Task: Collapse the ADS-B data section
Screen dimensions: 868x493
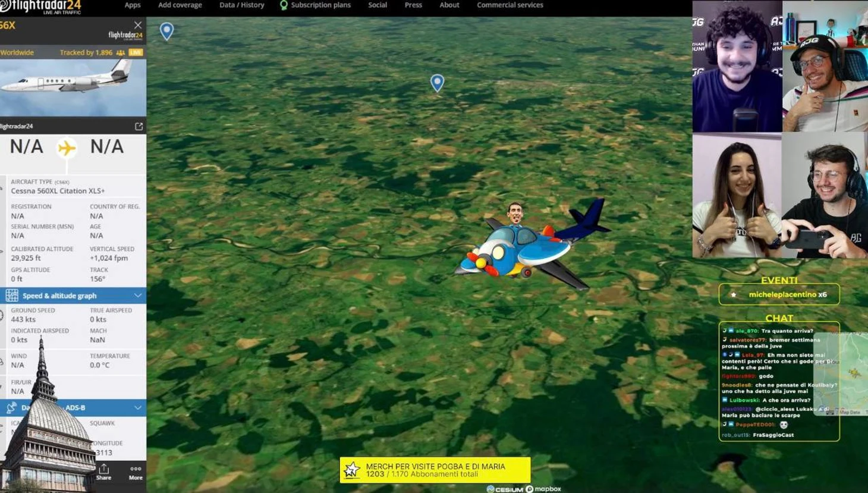Action: click(x=138, y=407)
